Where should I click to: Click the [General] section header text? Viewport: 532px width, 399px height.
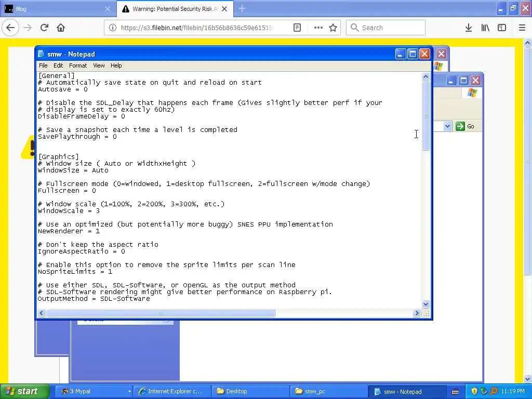[x=56, y=76]
